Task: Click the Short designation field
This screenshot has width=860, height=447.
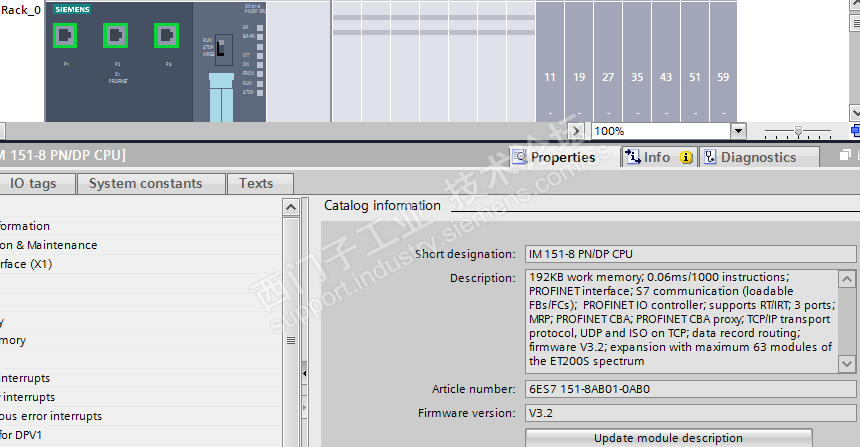Action: (690, 254)
